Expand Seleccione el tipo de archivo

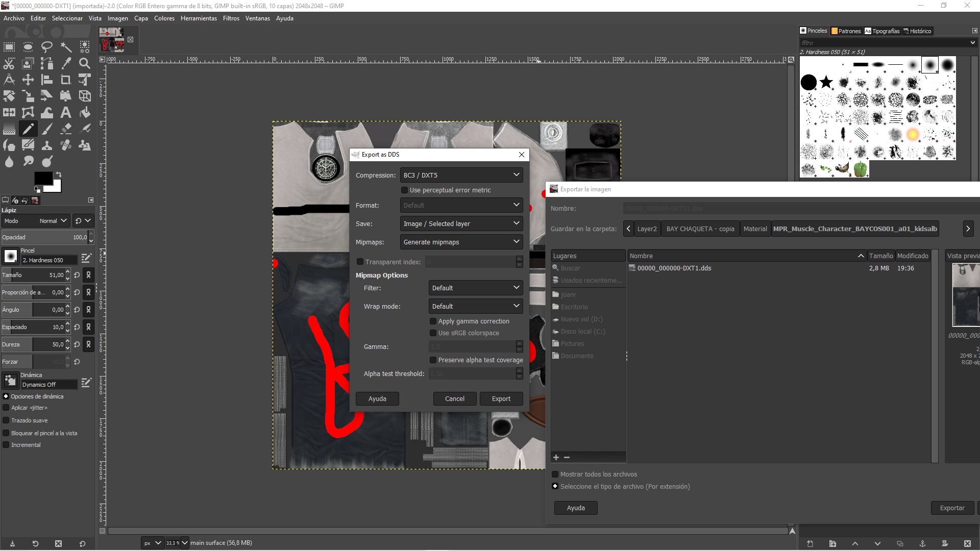555,487
